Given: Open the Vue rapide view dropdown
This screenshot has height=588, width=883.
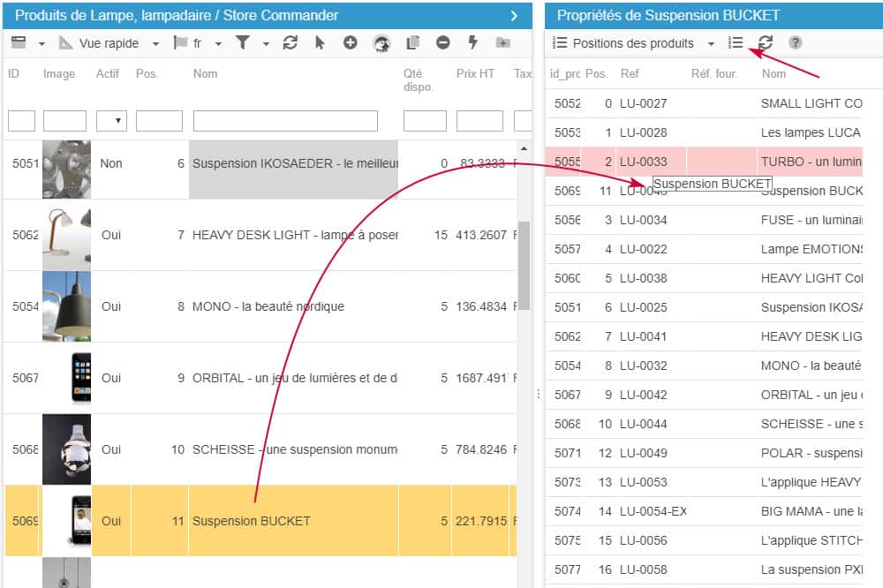Looking at the screenshot, I should (155, 43).
